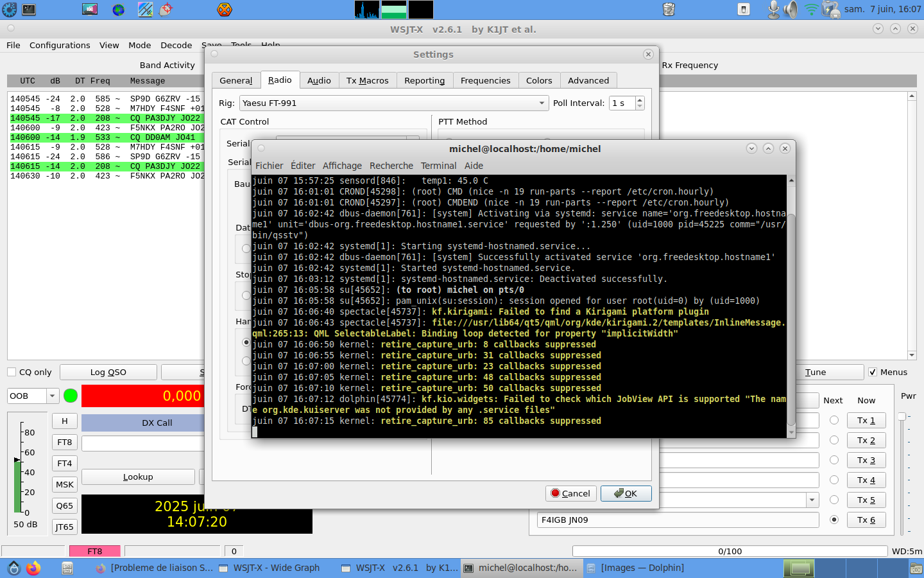This screenshot has width=924, height=578.
Task: Open the Configurations menu in WSJT-X
Action: click(x=60, y=45)
